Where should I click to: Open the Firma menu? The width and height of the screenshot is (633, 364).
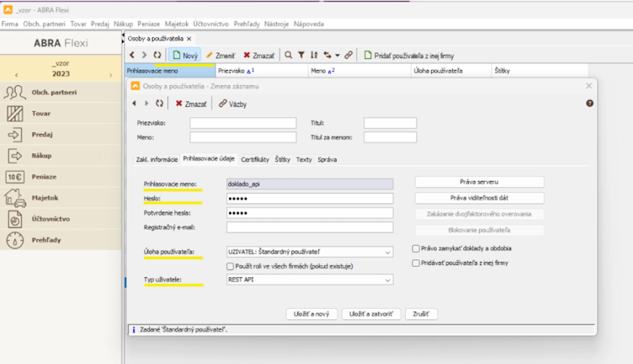point(10,24)
